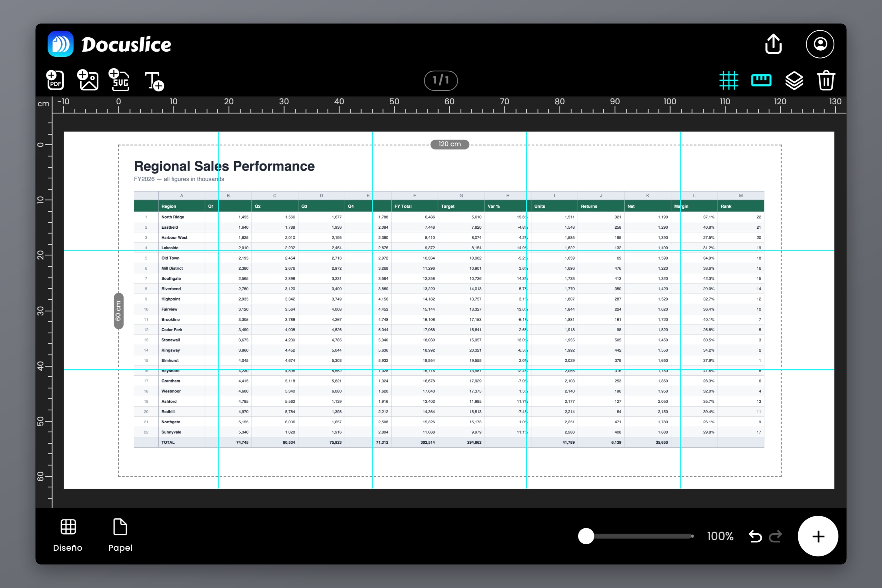Click the Docuslice app logo
Viewport: 882px width, 588px height.
click(60, 44)
